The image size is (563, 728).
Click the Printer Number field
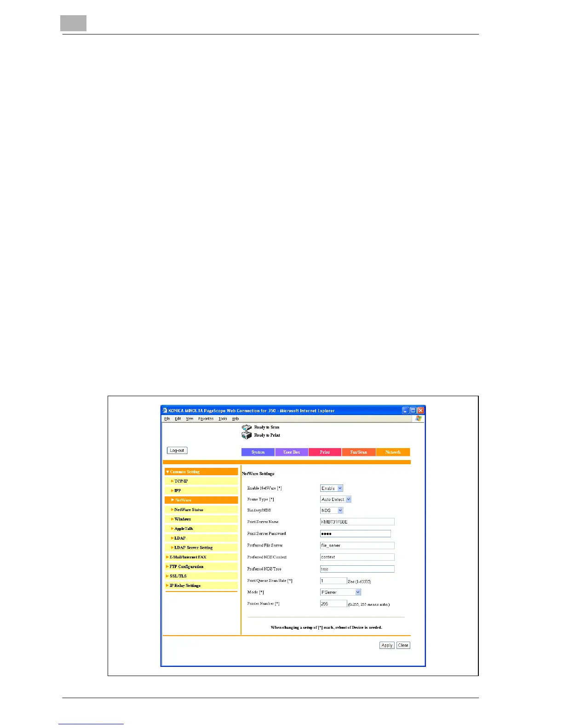pyautogui.click(x=333, y=603)
